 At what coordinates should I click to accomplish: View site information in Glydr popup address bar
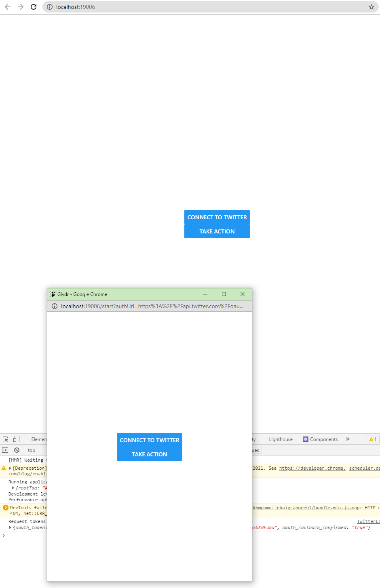click(55, 306)
